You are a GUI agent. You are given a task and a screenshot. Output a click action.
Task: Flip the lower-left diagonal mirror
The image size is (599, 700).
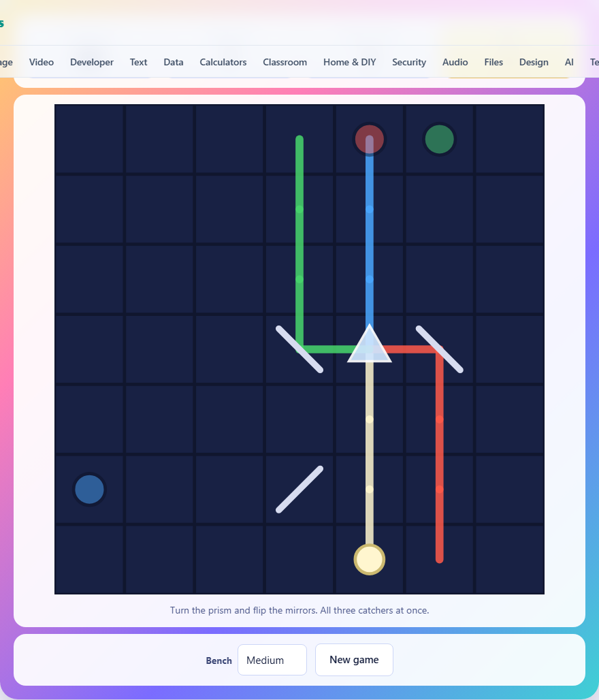click(299, 490)
